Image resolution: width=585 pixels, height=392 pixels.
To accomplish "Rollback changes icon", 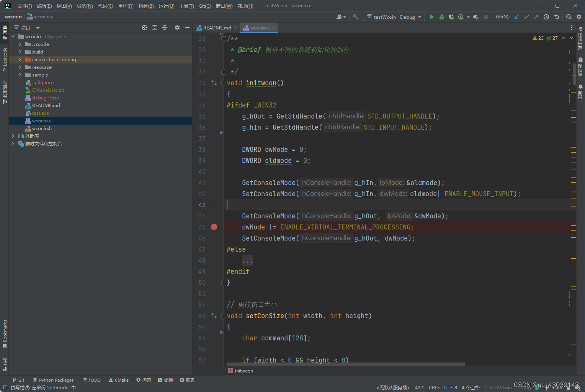I will click(557, 17).
